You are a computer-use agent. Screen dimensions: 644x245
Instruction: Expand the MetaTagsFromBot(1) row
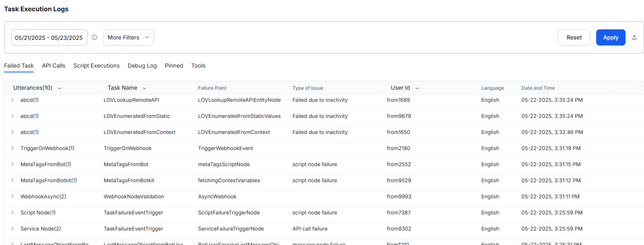(x=12, y=164)
